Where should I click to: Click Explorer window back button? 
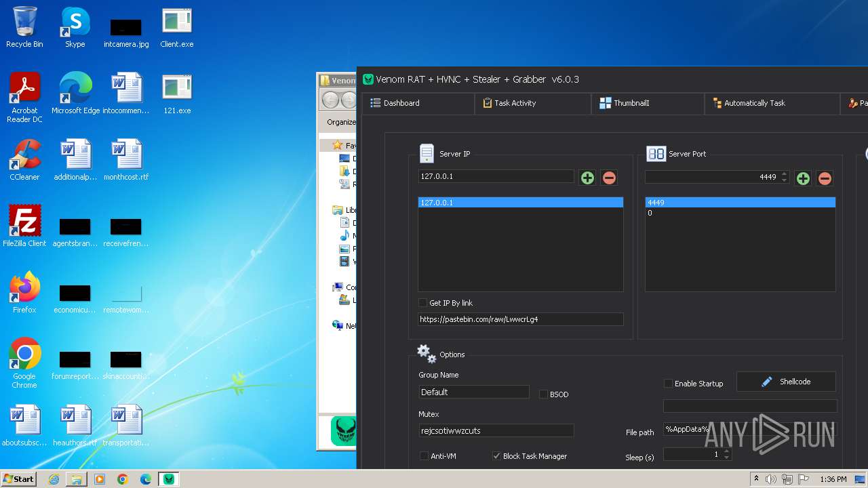click(330, 100)
